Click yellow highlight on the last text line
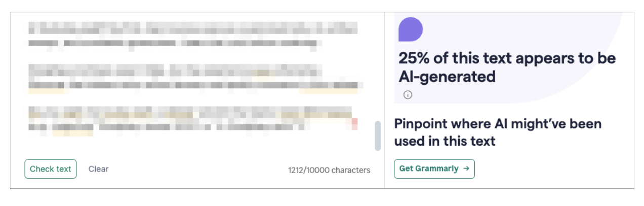This screenshot has width=644, height=206. coord(72,133)
